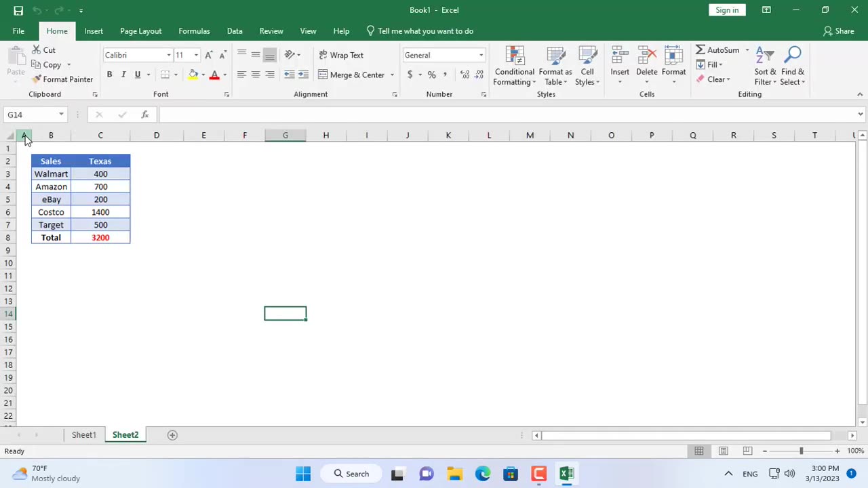
Task: Click the Sign in button
Action: click(727, 10)
